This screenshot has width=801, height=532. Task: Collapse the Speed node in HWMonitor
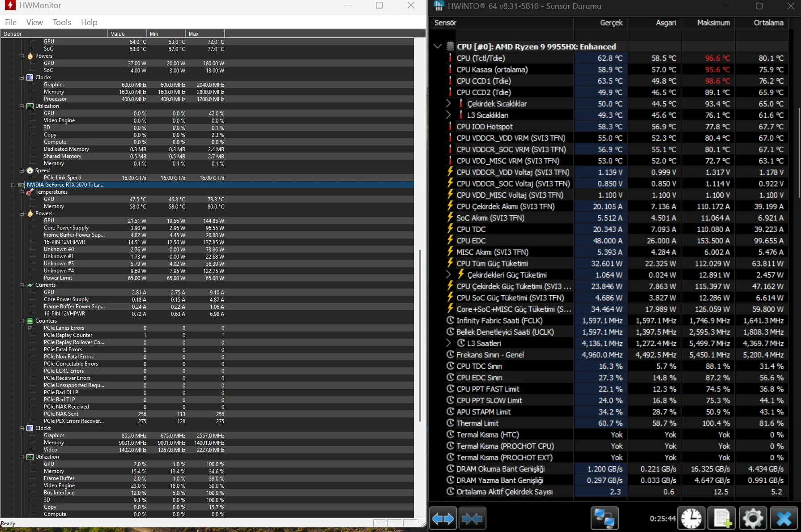21,170
